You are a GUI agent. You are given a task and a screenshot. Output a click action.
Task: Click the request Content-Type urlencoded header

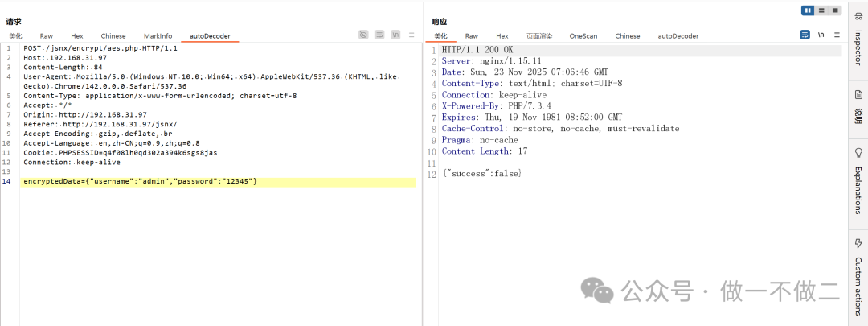(x=160, y=96)
